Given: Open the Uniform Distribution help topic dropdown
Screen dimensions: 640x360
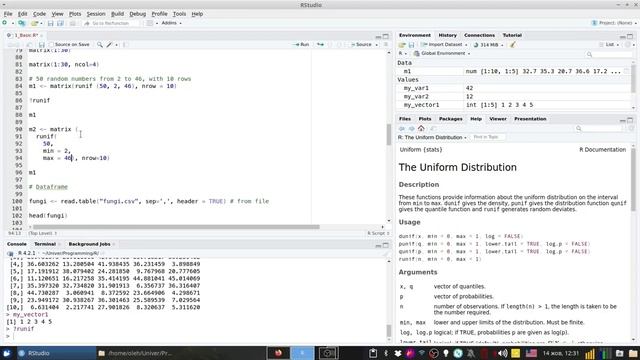Looking at the screenshot, I should [432, 138].
